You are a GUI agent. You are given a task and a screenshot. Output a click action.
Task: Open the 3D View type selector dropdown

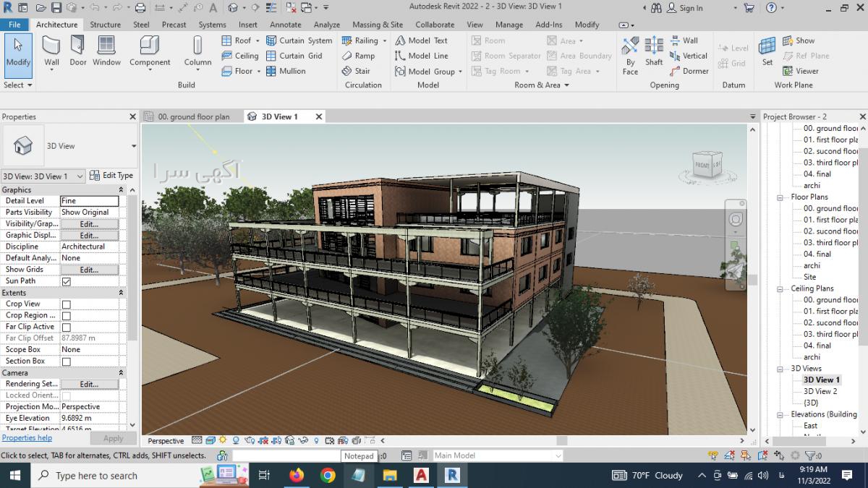[x=134, y=146]
